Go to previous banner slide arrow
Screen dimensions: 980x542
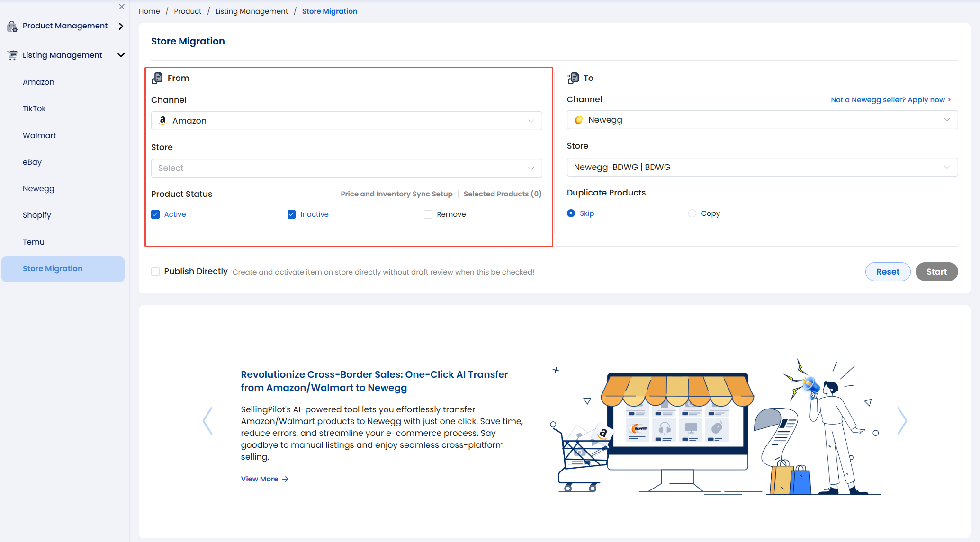coord(207,421)
